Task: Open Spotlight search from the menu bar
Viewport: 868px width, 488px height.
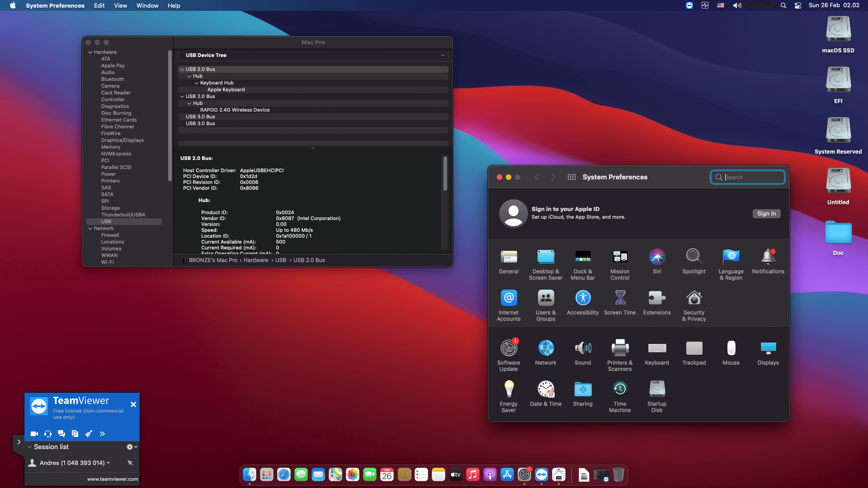Action: (783, 5)
